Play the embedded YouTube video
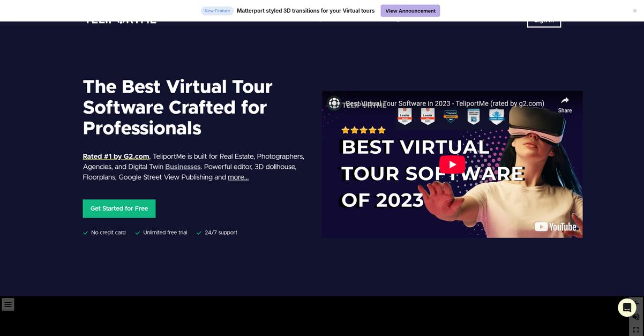The width and height of the screenshot is (644, 336). 452,165
